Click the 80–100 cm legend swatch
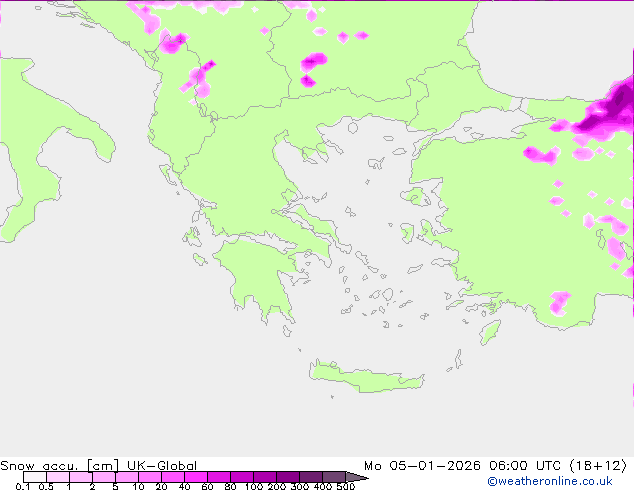 (x=242, y=477)
